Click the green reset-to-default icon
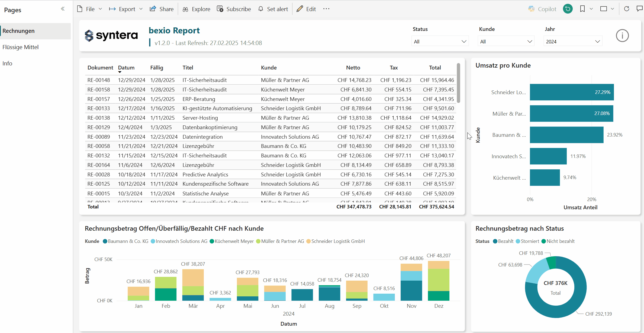Screen dimensions: 644x333 click(568, 9)
